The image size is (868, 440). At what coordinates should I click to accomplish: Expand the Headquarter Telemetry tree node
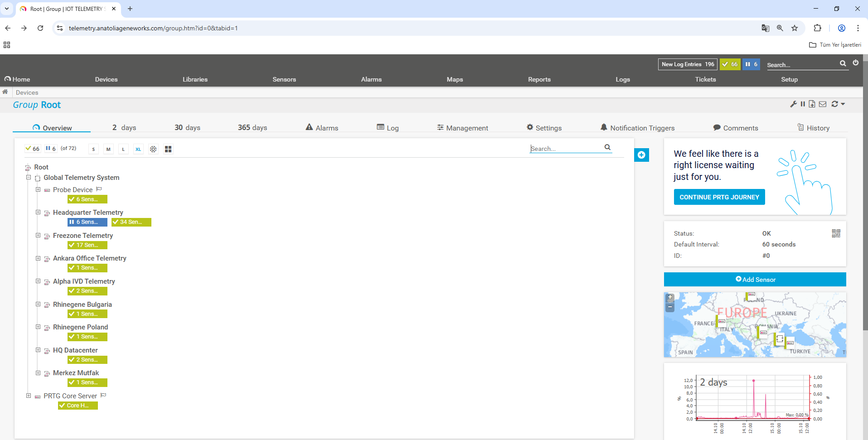(x=38, y=213)
